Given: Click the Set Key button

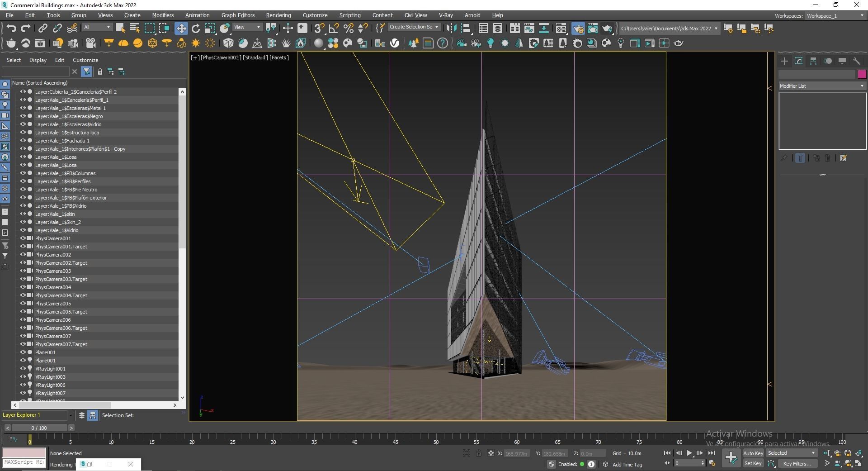Looking at the screenshot, I should [753, 463].
